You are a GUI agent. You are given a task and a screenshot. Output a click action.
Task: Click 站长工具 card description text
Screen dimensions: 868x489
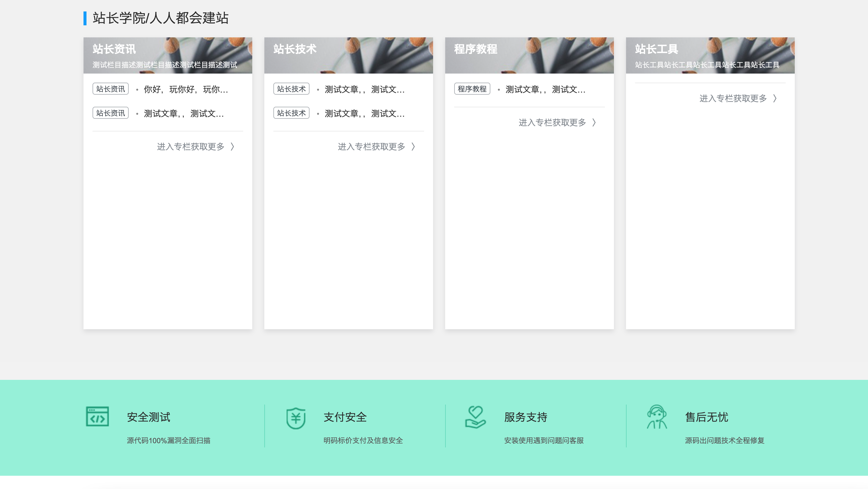click(707, 65)
